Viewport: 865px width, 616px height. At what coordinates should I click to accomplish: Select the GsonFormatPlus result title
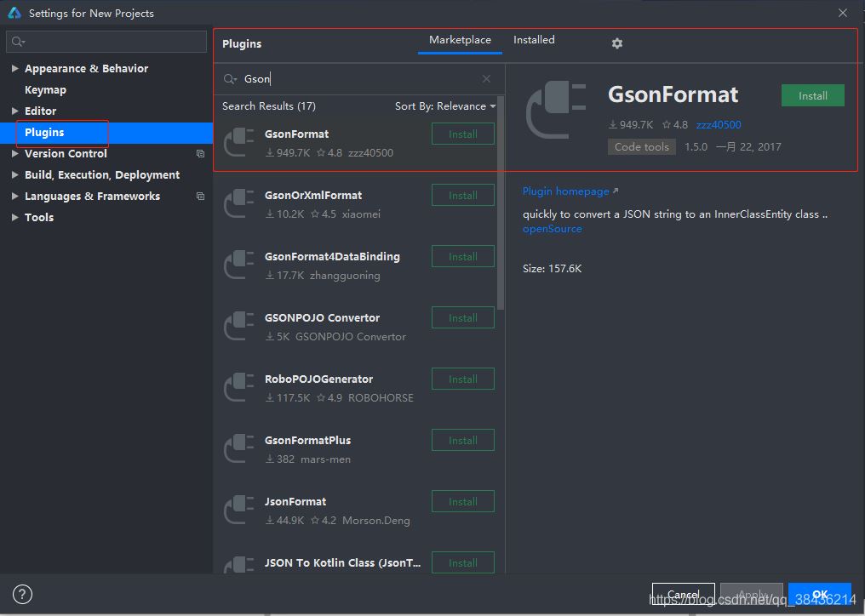click(x=307, y=440)
